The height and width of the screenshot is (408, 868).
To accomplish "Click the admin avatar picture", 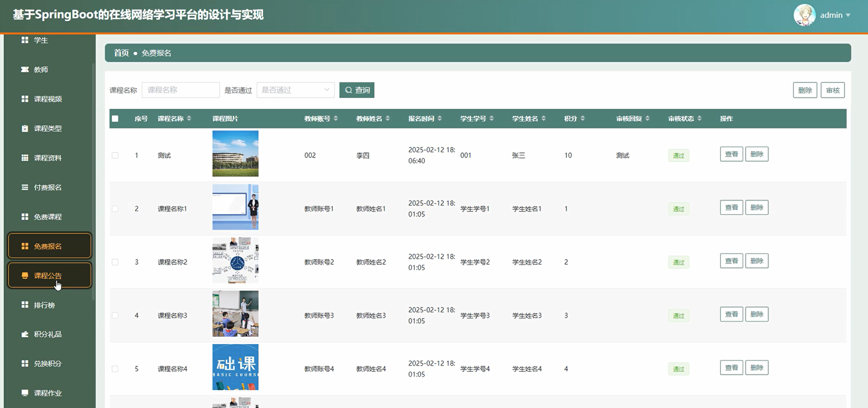I will (805, 15).
